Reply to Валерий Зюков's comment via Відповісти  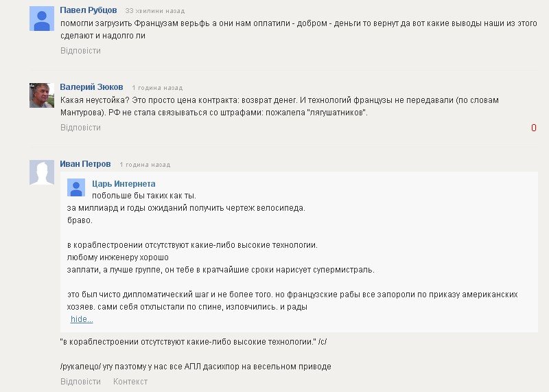[x=80, y=128]
